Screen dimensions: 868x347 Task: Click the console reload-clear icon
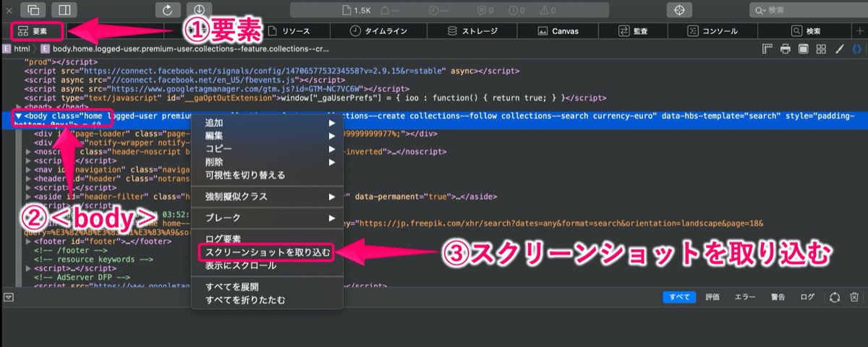pos(834,297)
